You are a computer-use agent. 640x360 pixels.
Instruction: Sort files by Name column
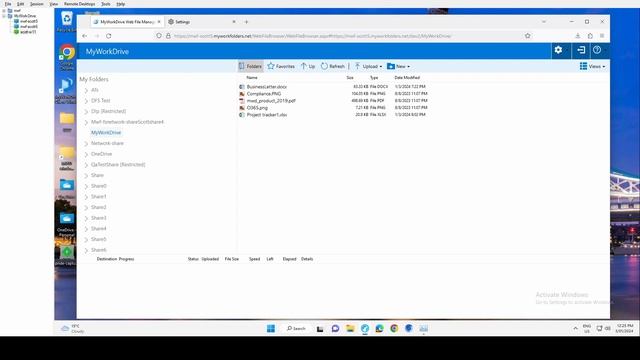[x=252, y=78]
